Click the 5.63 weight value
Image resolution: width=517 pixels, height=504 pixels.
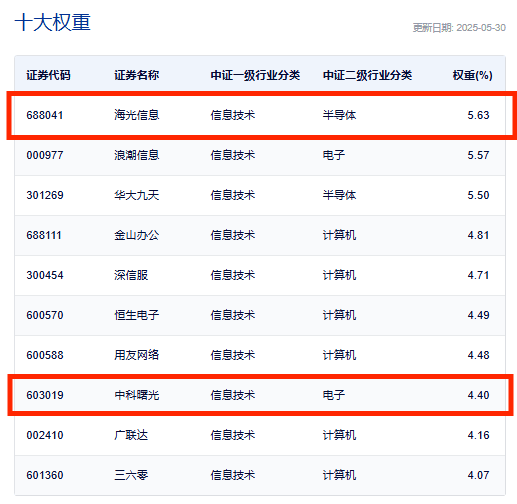click(478, 115)
